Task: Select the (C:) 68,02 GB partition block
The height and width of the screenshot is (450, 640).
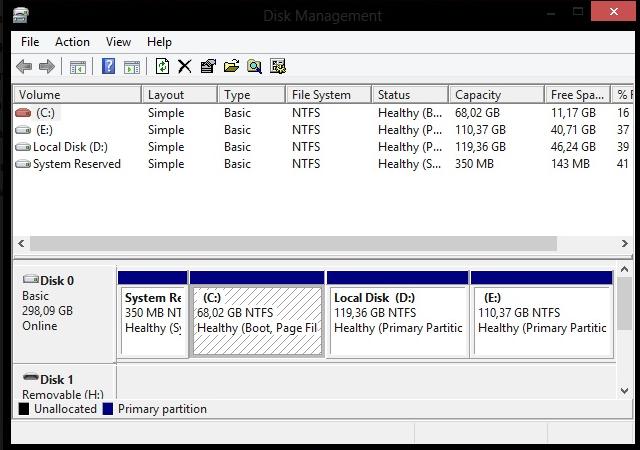Action: pos(257,314)
